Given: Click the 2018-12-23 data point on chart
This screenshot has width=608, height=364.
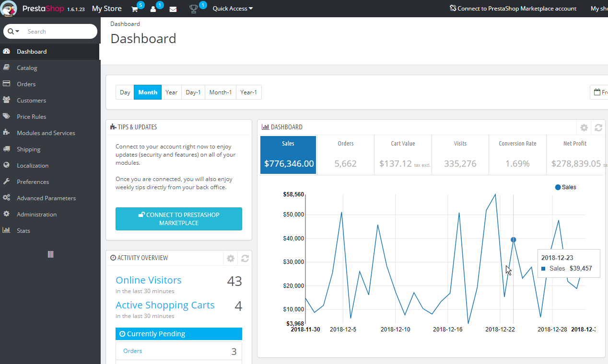Looking at the screenshot, I should point(514,239).
